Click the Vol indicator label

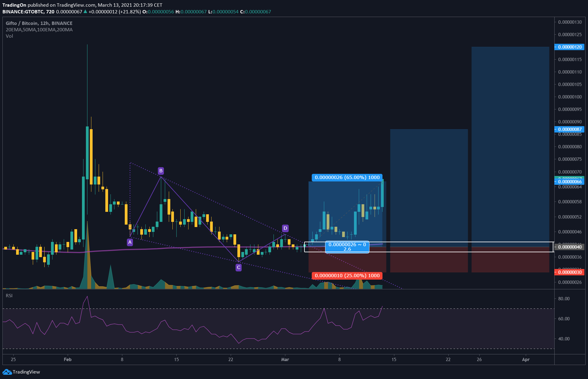[9, 36]
